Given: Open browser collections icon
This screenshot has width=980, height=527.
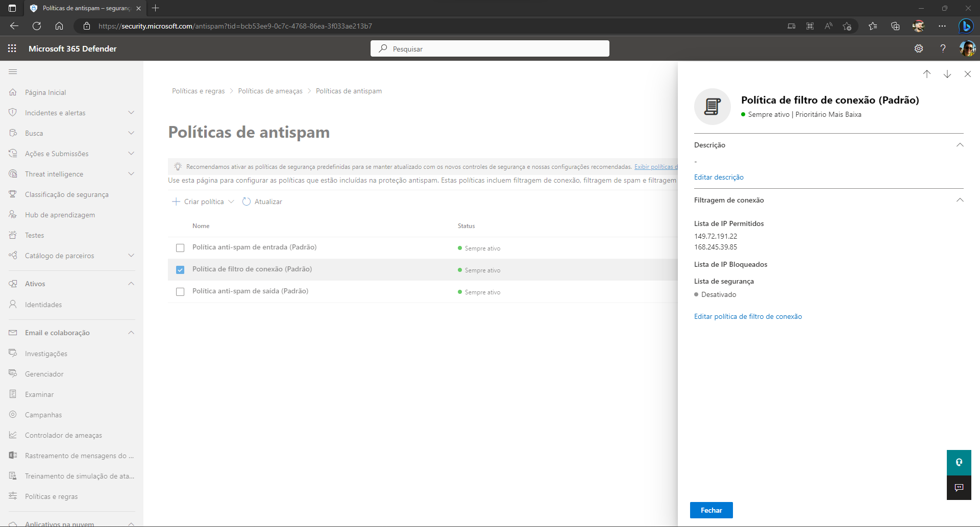Looking at the screenshot, I should coord(895,26).
